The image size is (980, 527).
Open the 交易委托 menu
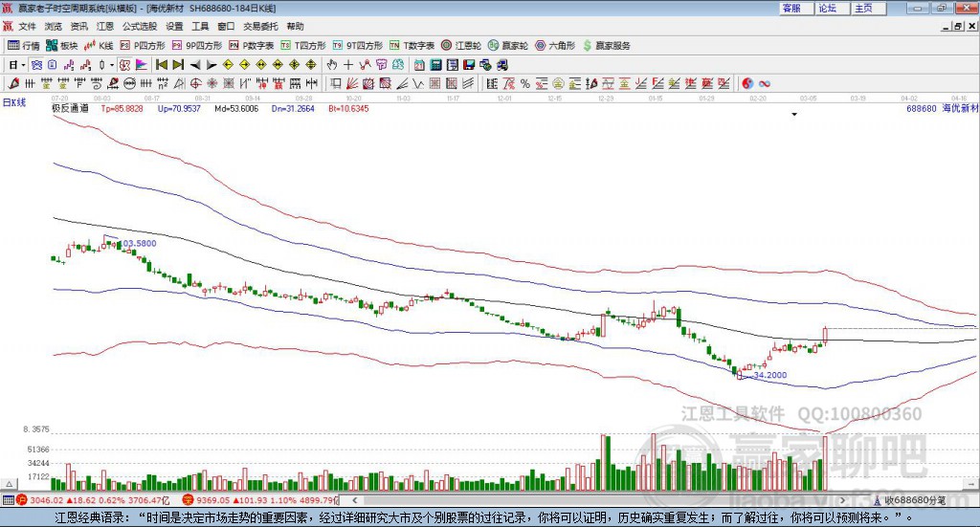coord(260,26)
